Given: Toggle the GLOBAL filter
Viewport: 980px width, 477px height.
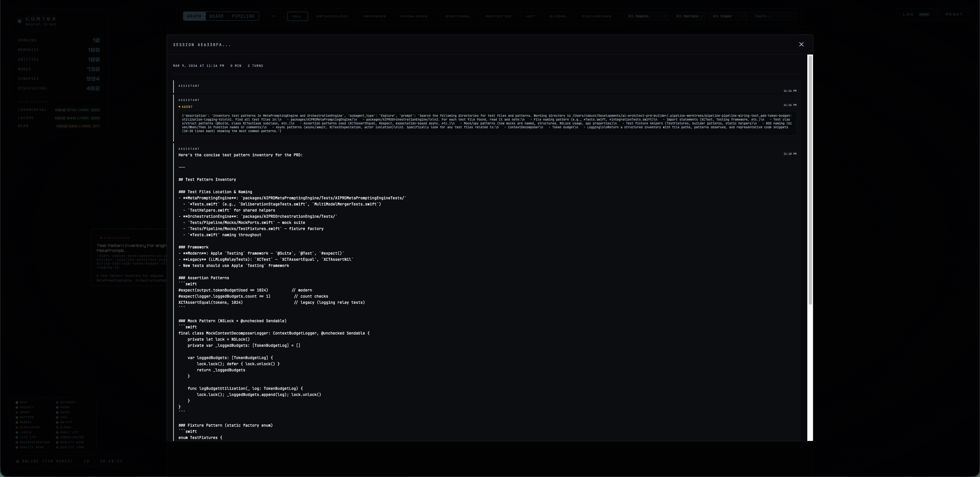Looking at the screenshot, I should (x=558, y=16).
